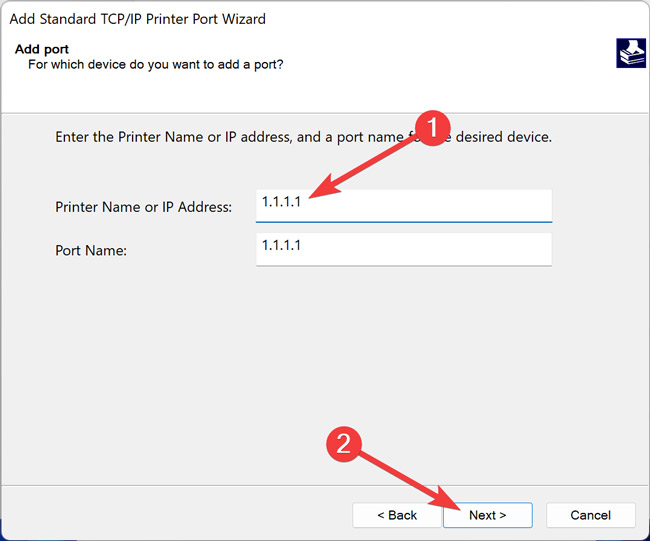Click the 'Port Name:' label
Viewport: 650px width, 541px height.
click(x=91, y=250)
